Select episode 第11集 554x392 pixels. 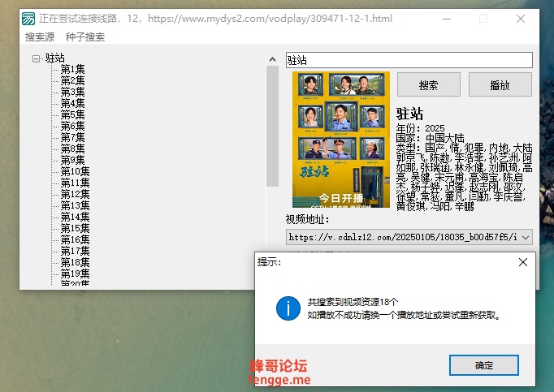(75, 183)
